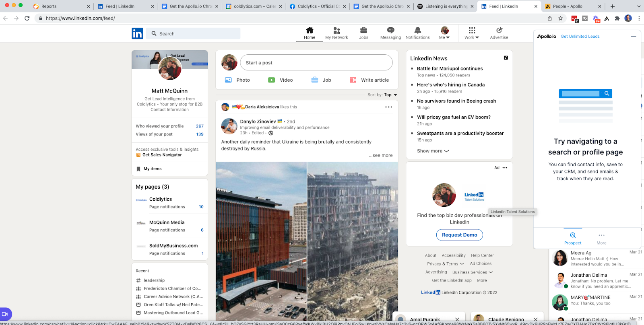Open LinkedIn home via logo
This screenshot has width=644, height=325.
137,33
